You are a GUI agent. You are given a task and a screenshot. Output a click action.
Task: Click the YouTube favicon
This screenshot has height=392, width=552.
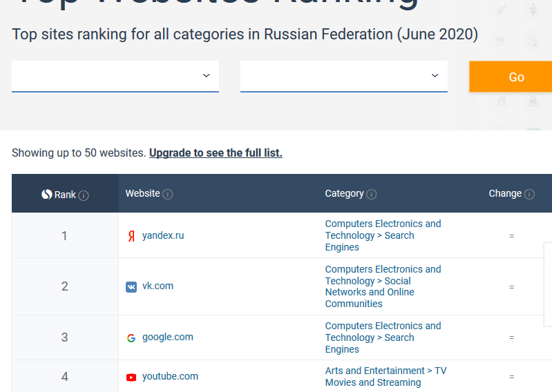click(131, 378)
